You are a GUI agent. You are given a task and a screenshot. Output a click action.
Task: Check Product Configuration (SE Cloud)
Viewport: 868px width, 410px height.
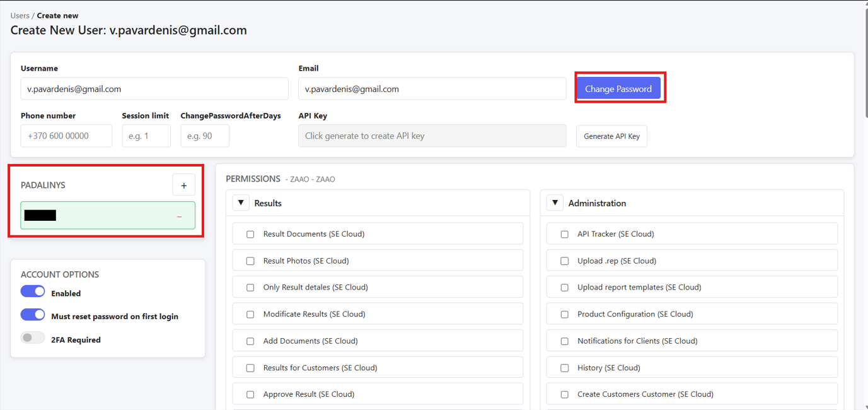point(565,314)
